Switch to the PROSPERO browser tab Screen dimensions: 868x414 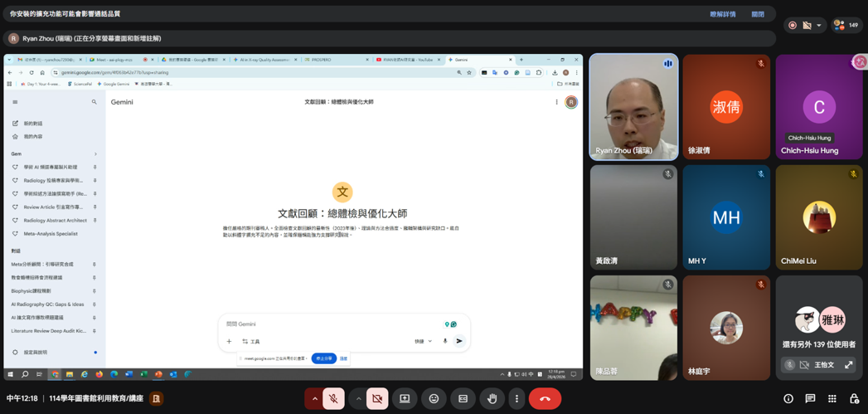pyautogui.click(x=335, y=59)
